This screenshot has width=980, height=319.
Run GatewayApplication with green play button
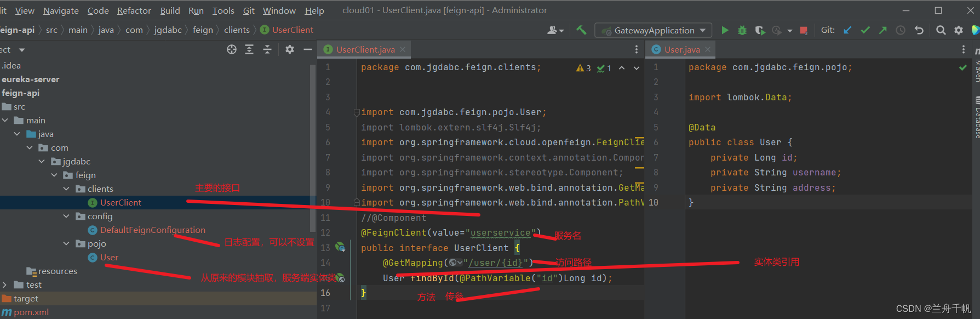[x=725, y=30]
